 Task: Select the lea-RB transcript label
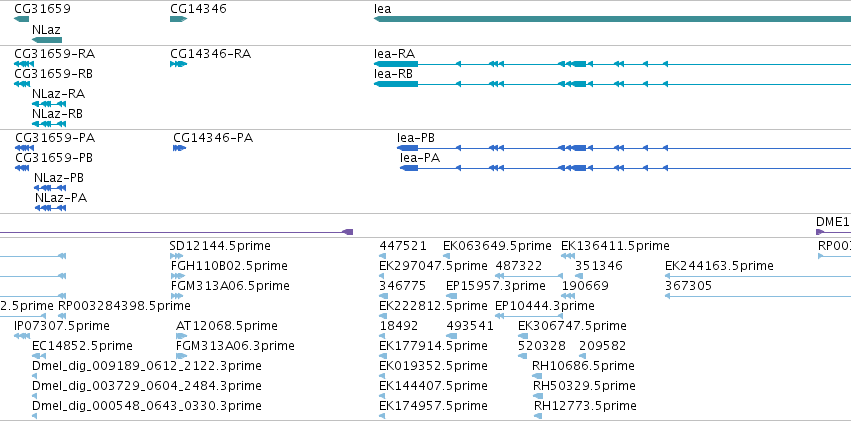click(393, 74)
